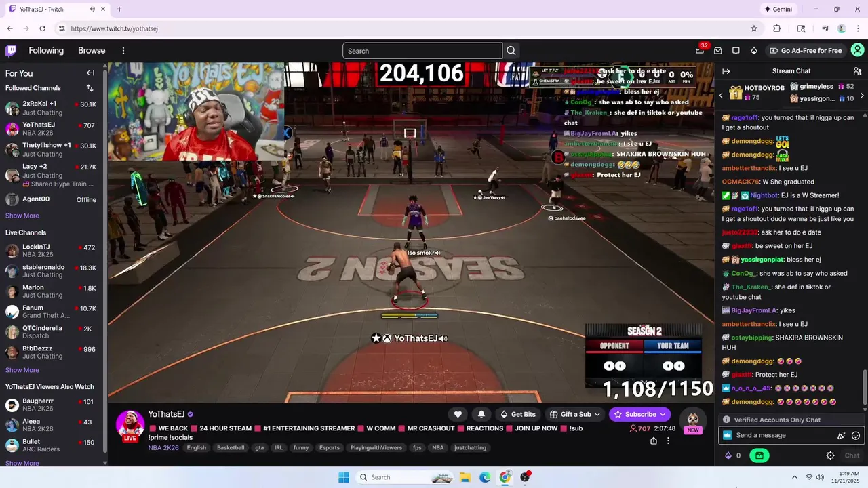Open QTCinderella channel in sidebar
Viewport: 868px width, 488px height.
(52, 332)
